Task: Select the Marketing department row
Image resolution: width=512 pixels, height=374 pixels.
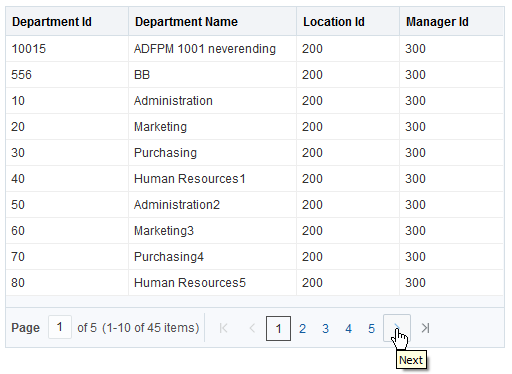Action: [x=255, y=127]
